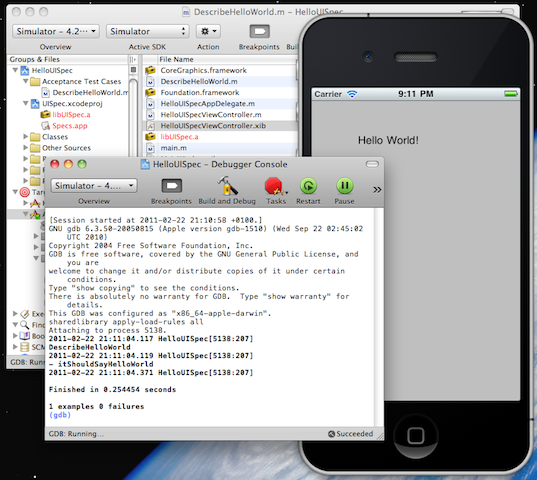This screenshot has width=537, height=480.
Task: Collapse the Acceptance Test Cases folder
Action: click(25, 81)
